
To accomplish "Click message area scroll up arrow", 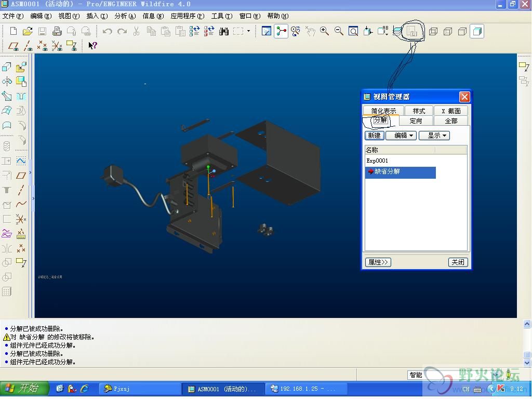I will 527,324.
